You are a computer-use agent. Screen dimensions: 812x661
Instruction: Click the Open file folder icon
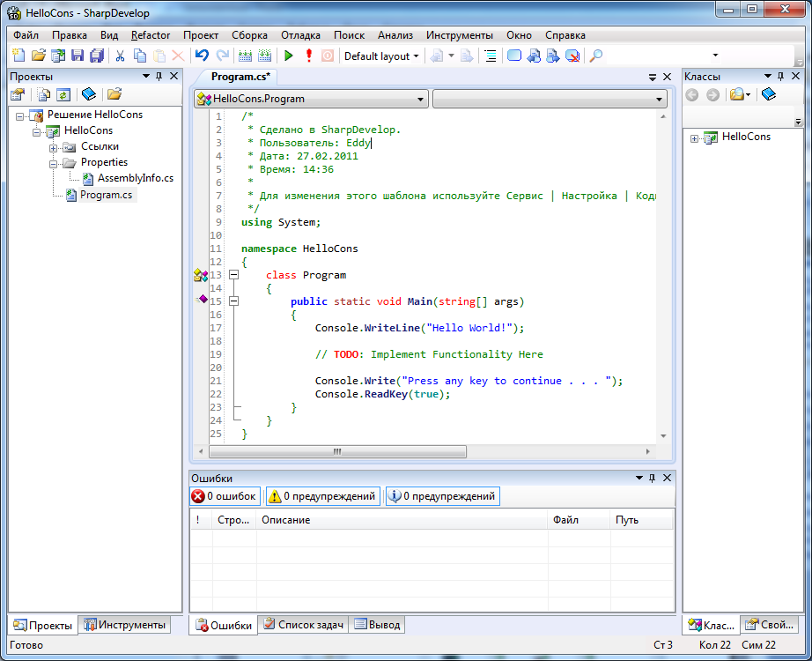(x=39, y=56)
